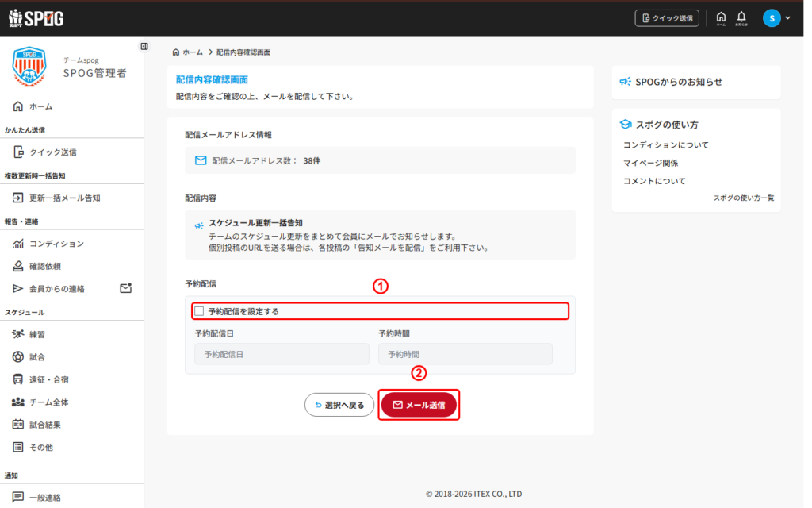Click the クイック送信 header button
This screenshot has height=508, width=812.
pyautogui.click(x=667, y=18)
